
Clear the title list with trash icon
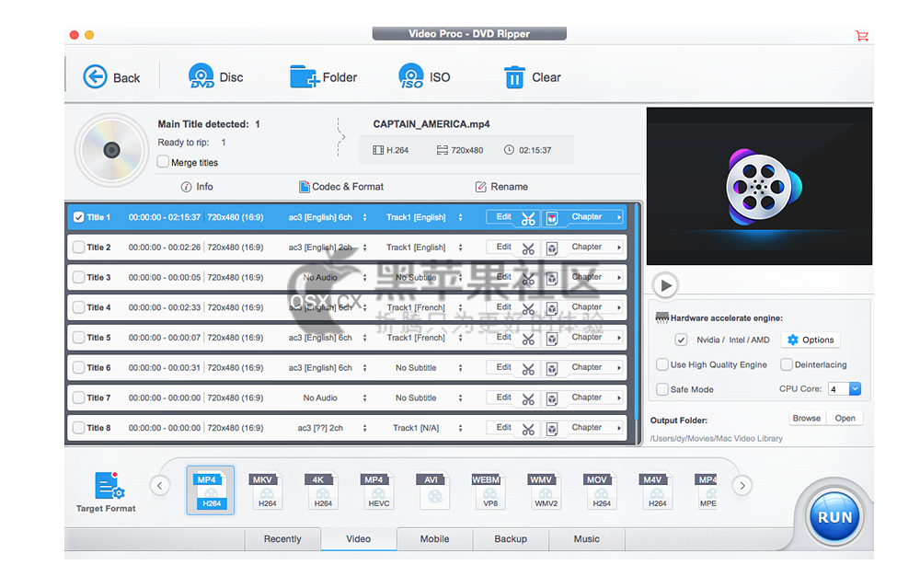click(x=514, y=77)
